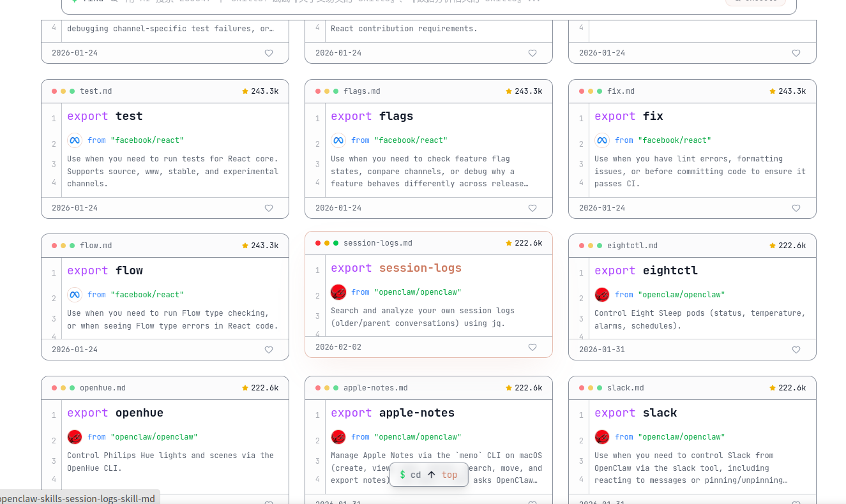Click the 2026-02-02 date on the session-logs card
The height and width of the screenshot is (504, 846).
(338, 347)
